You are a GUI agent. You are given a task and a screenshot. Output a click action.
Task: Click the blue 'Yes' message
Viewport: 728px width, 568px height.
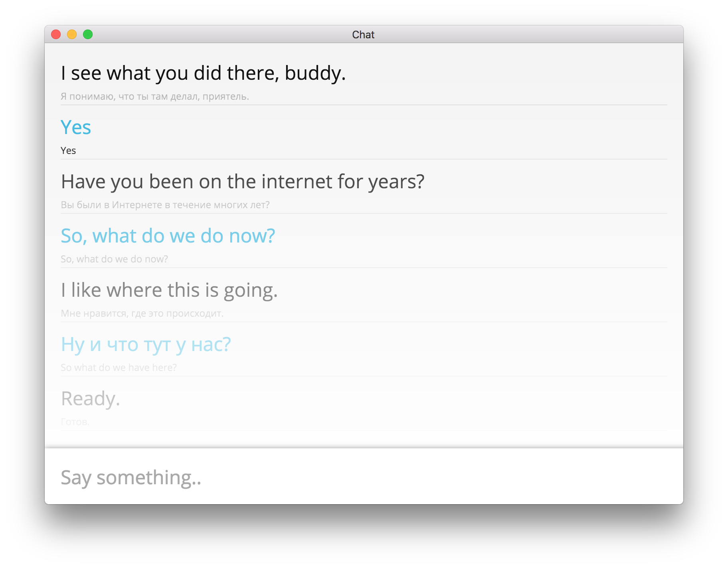(76, 128)
